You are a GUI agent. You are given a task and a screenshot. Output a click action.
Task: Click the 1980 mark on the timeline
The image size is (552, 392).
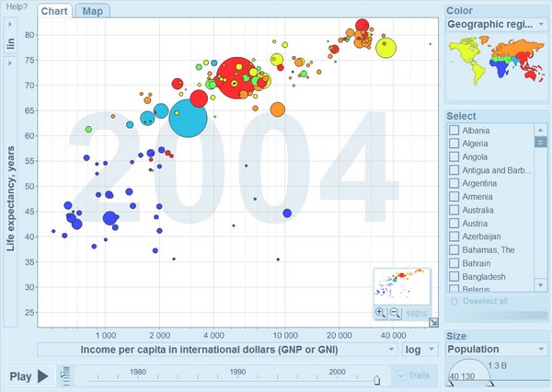(138, 372)
